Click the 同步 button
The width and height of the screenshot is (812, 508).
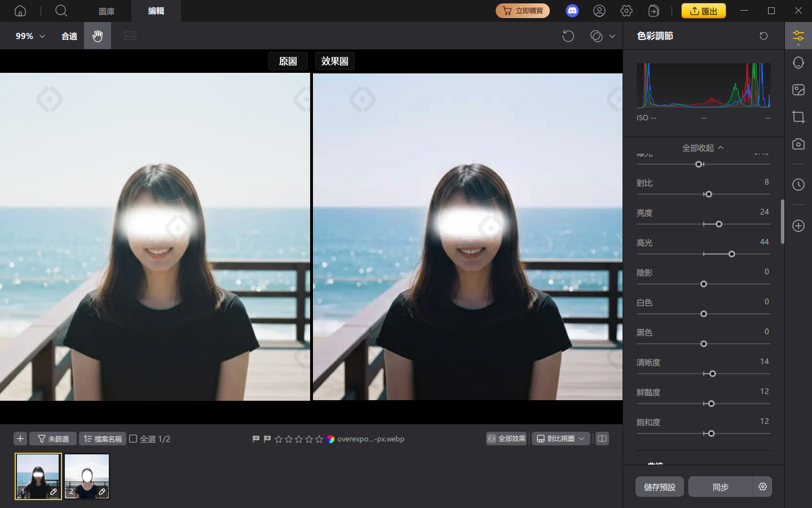point(720,487)
